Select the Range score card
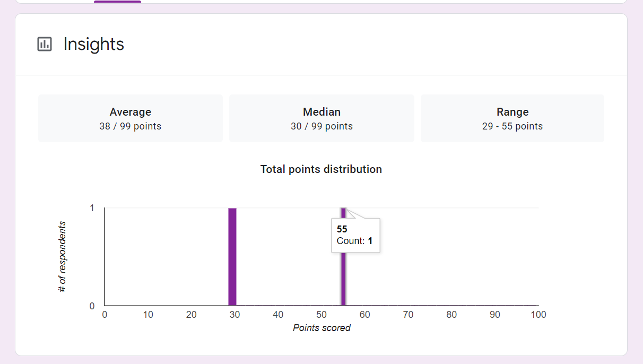 click(512, 118)
